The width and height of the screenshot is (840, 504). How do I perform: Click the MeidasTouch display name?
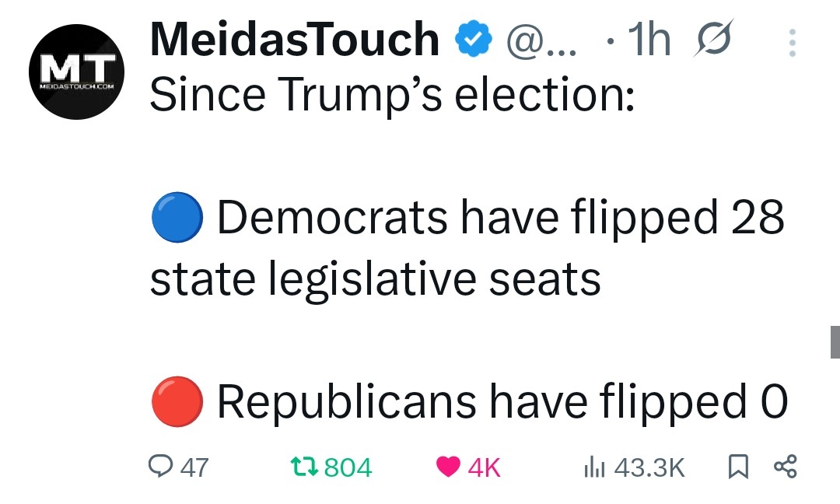pyautogui.click(x=294, y=39)
